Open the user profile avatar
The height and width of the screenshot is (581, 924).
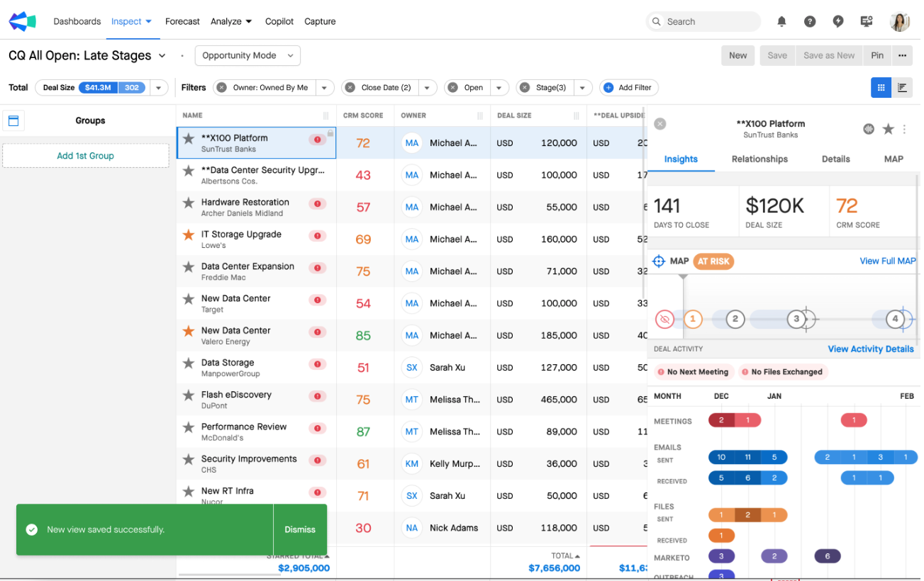click(899, 21)
